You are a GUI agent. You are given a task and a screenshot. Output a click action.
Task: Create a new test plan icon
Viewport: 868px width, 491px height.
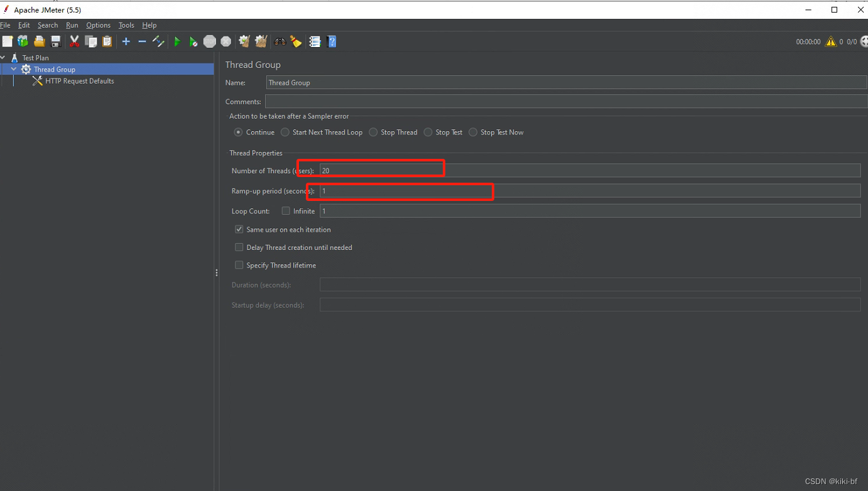tap(8, 41)
